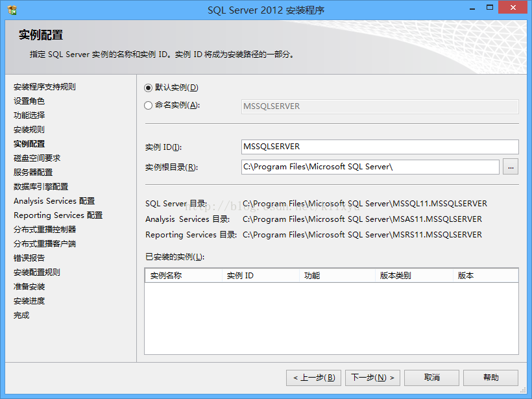The height and width of the screenshot is (399, 532).
Task: Click the 实例根目录 path input field
Action: (x=370, y=167)
